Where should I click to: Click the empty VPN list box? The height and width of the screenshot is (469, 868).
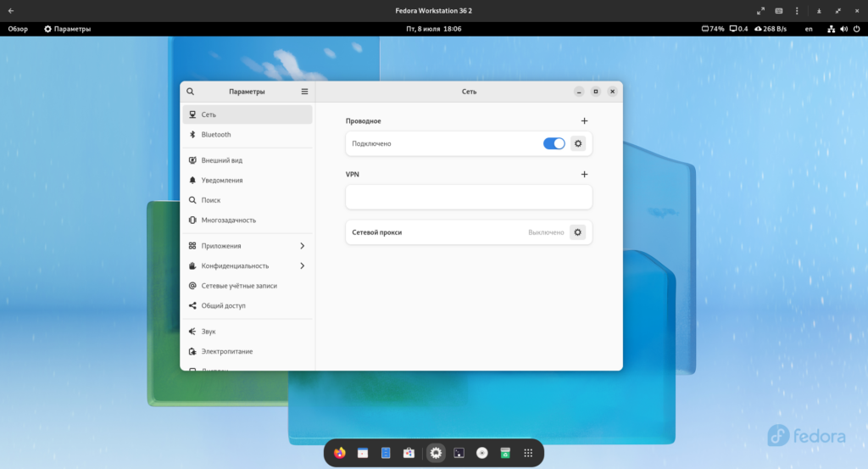[x=468, y=197]
